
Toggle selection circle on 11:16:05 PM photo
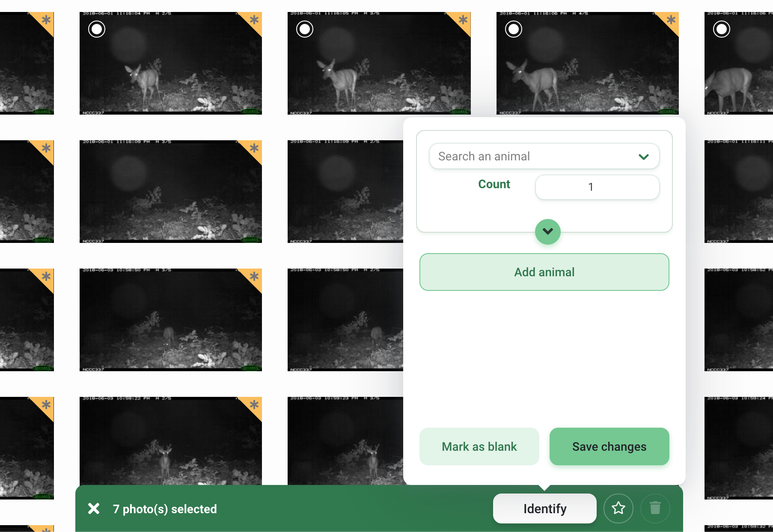305,29
